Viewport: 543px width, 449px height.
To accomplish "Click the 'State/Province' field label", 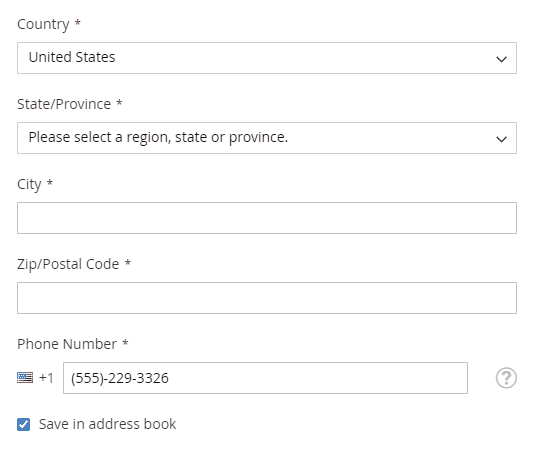I will pos(64,104).
